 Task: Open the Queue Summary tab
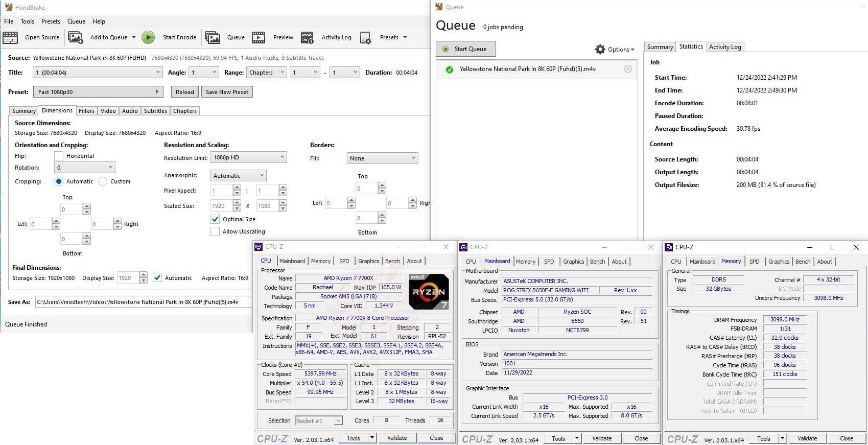click(660, 47)
